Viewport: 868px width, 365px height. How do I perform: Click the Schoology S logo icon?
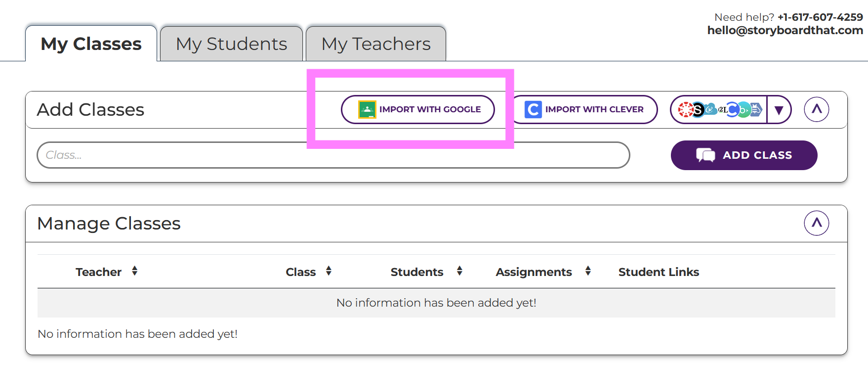(x=698, y=109)
